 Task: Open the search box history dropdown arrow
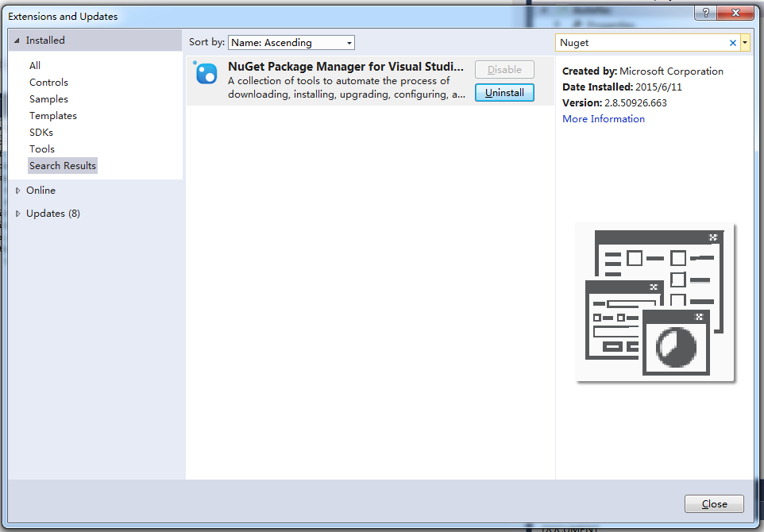(745, 43)
